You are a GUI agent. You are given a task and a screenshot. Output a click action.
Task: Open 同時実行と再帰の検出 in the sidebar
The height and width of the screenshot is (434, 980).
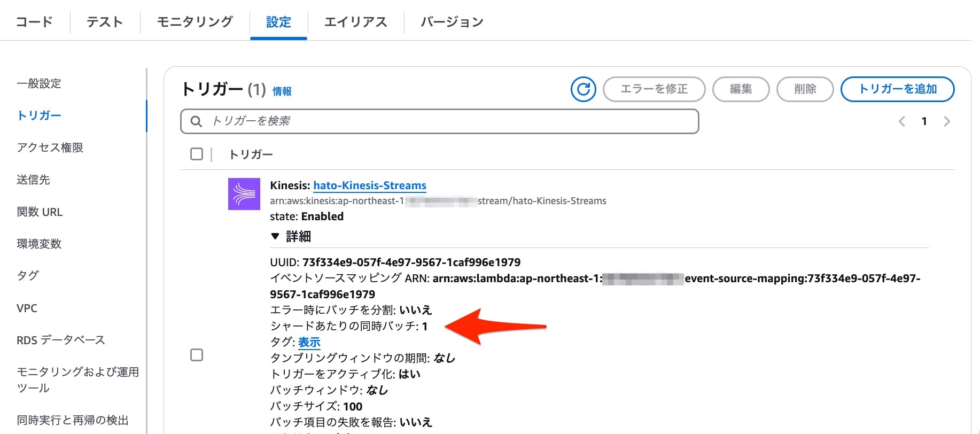click(73, 420)
